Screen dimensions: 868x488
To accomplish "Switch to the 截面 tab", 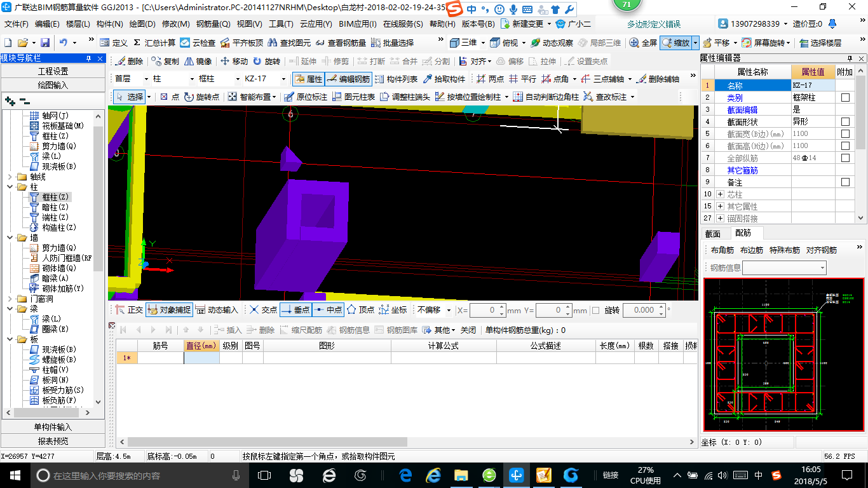I will [713, 234].
